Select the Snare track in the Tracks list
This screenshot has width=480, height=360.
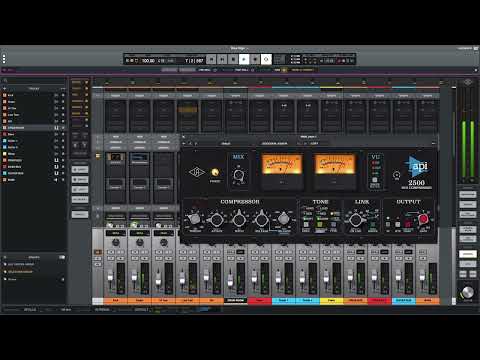(x=33, y=102)
